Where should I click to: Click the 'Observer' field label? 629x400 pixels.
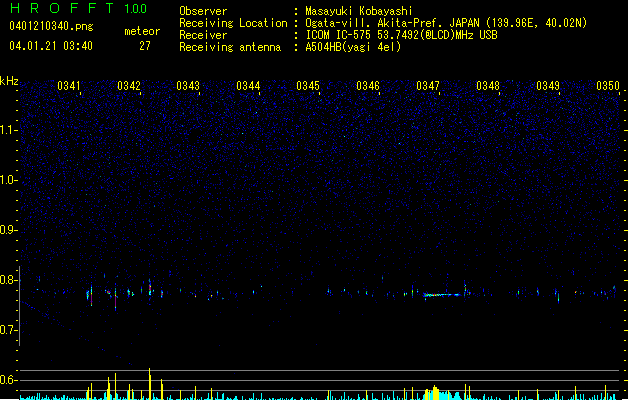[x=203, y=11]
